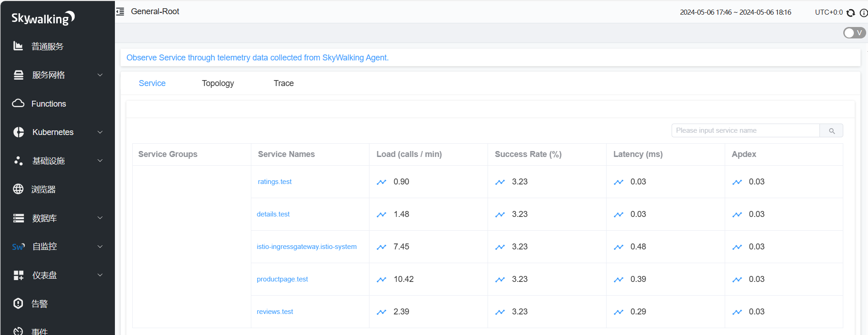
Task: Open Apdex trend icon for details.test
Action: 737,215
